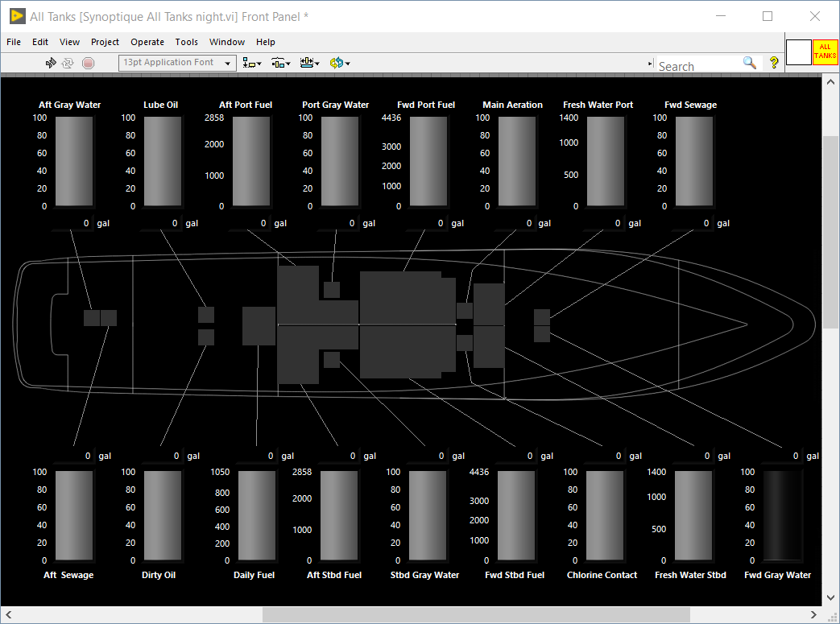Open Context Help via the question mark icon
Image resolution: width=840 pixels, height=624 pixels.
point(774,62)
